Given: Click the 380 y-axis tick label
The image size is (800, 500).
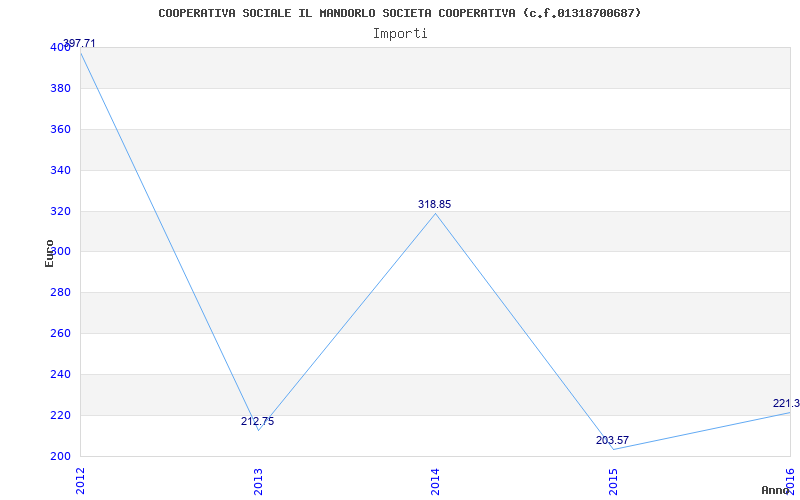Looking at the screenshot, I should click(60, 89).
